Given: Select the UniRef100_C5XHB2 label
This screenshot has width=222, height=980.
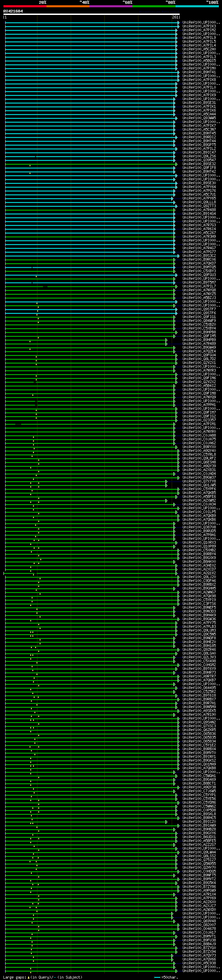Looking at the screenshot, I should (x=199, y=550).
